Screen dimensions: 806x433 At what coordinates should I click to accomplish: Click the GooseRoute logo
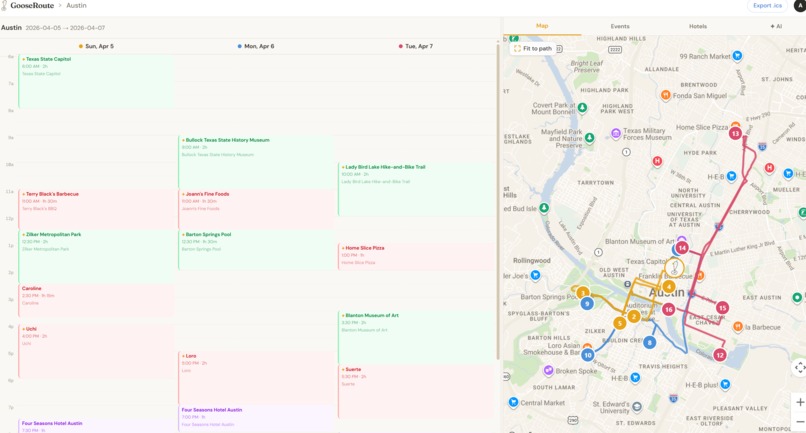click(x=4, y=6)
